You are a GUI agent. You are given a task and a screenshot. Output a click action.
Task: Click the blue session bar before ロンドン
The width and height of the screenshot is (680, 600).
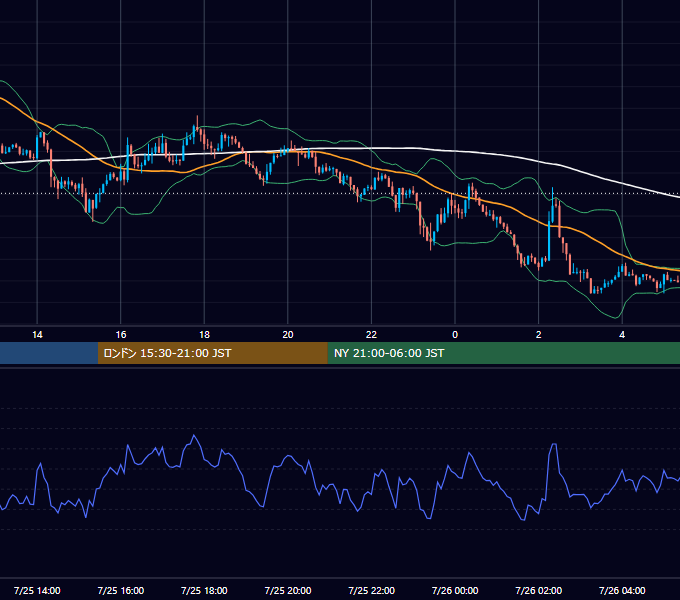(49, 353)
